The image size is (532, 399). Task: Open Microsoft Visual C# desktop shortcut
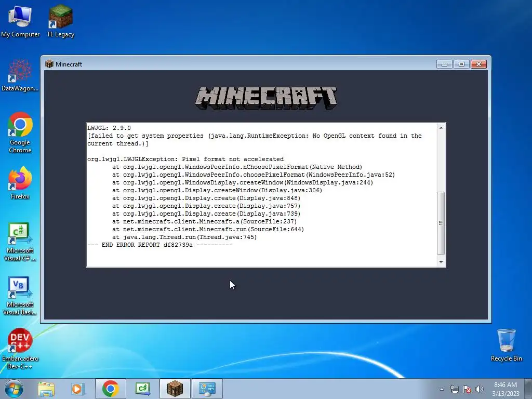pos(20,242)
